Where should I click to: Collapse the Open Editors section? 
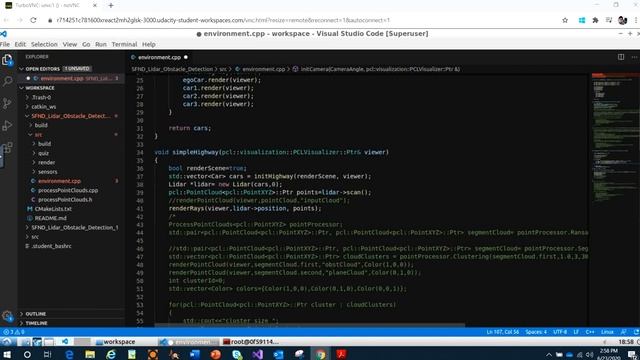(42, 69)
